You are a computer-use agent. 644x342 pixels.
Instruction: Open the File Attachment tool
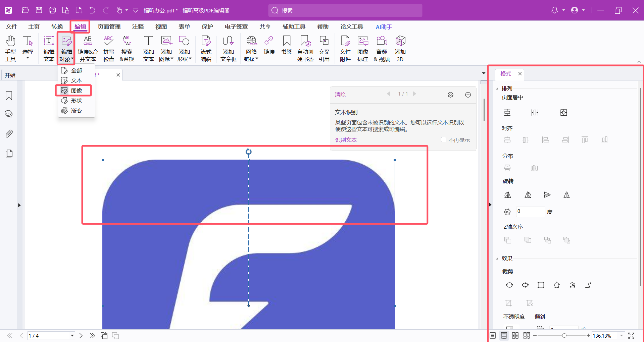345,49
